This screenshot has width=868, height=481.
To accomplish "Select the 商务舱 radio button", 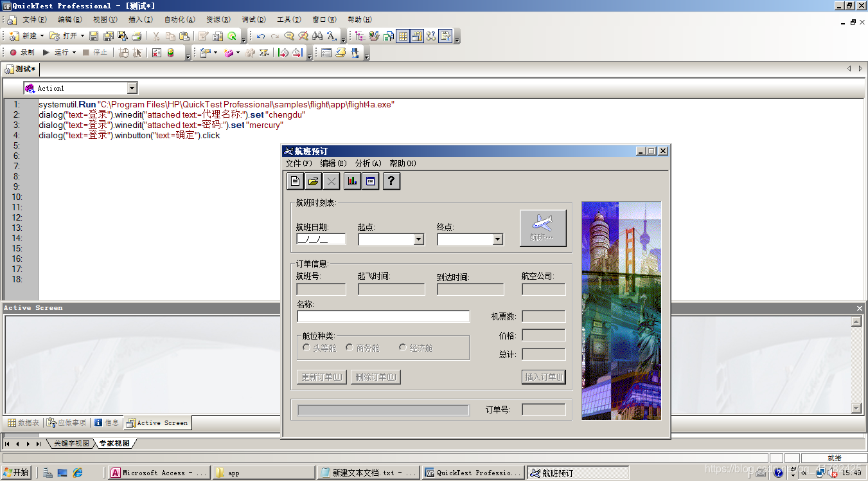I will [x=350, y=347].
